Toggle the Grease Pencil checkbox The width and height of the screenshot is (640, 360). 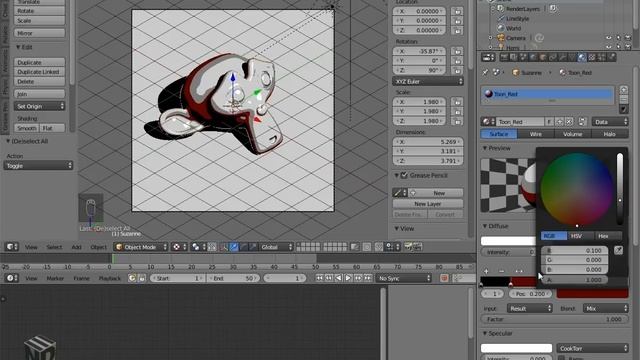(x=404, y=176)
